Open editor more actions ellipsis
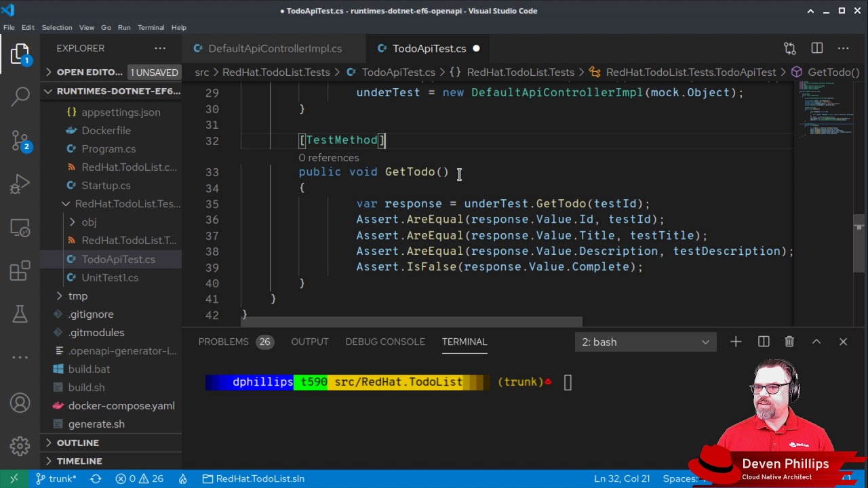868x488 pixels. pos(844,48)
